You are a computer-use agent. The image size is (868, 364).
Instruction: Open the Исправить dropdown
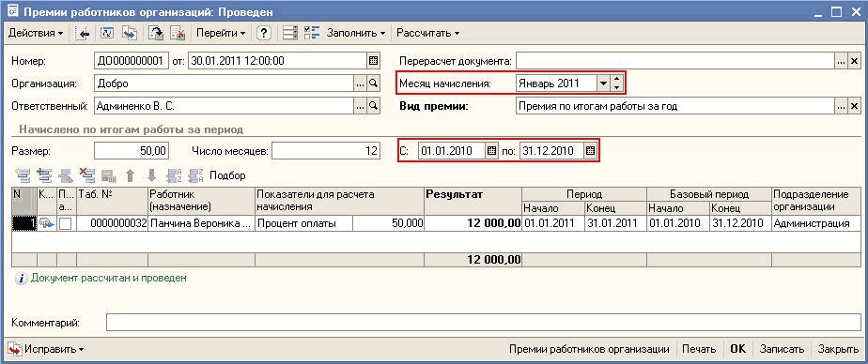[47, 349]
